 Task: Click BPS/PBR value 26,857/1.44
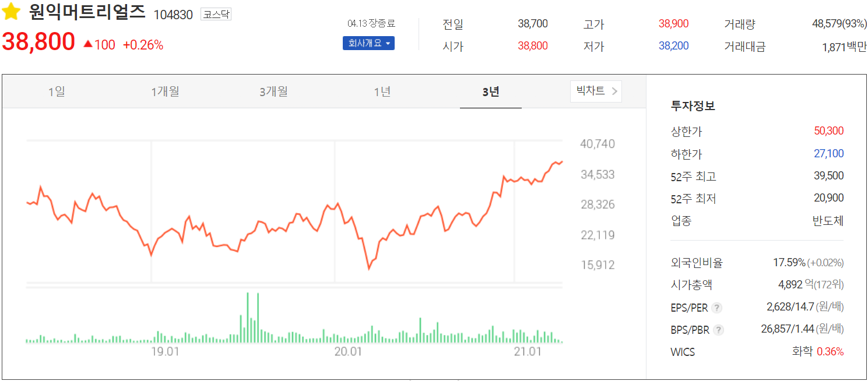[x=787, y=329]
